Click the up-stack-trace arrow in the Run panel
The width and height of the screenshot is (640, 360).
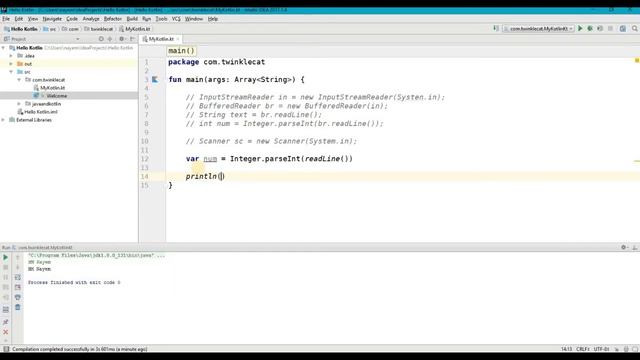(18, 258)
